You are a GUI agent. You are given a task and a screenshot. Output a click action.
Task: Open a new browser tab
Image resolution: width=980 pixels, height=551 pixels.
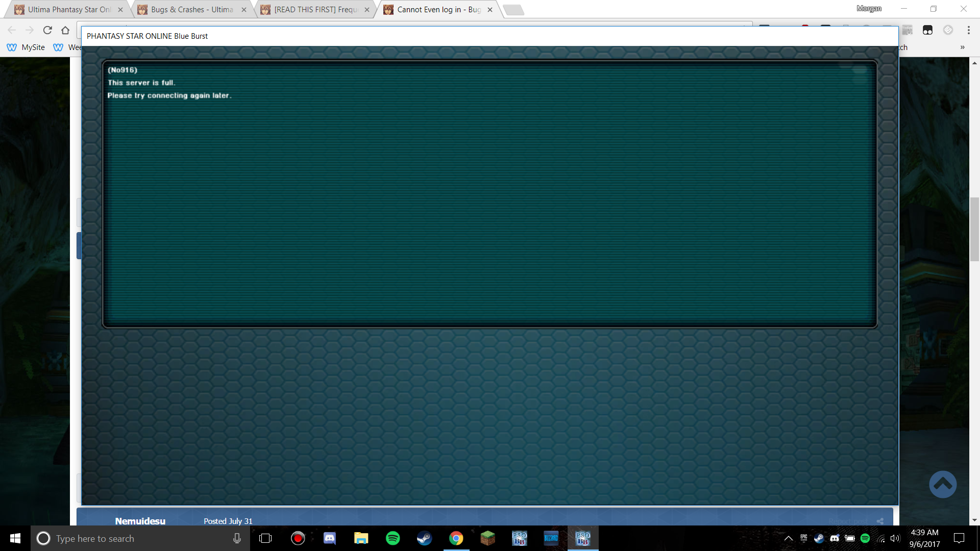click(513, 10)
